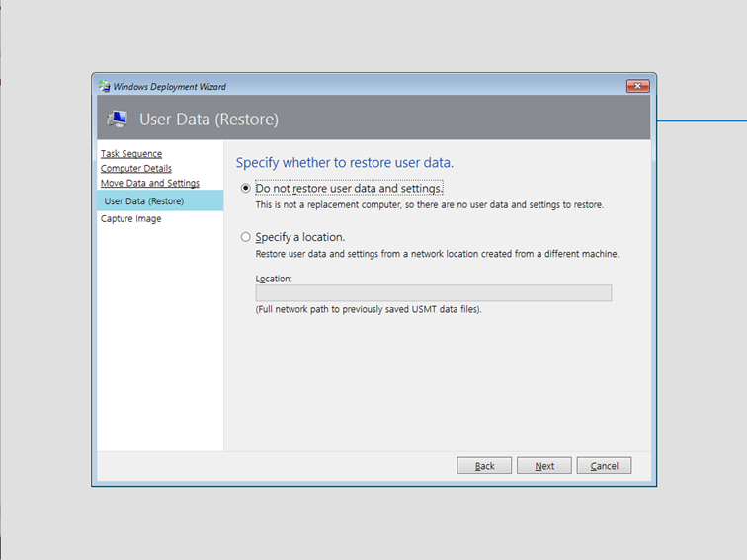Click 'This is not a replacement computer' description text

tap(430, 204)
